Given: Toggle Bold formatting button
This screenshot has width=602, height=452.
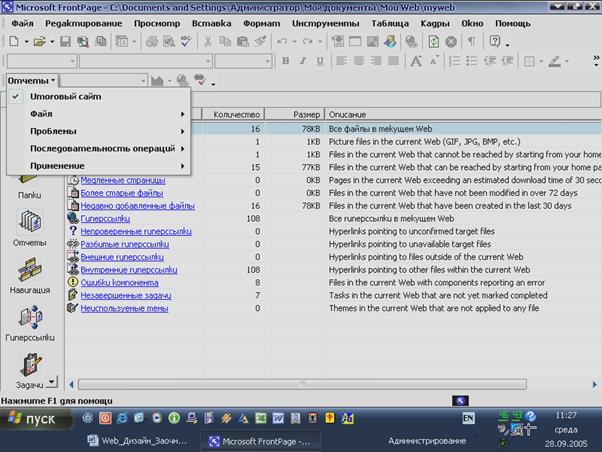Looking at the screenshot, I should (285, 61).
